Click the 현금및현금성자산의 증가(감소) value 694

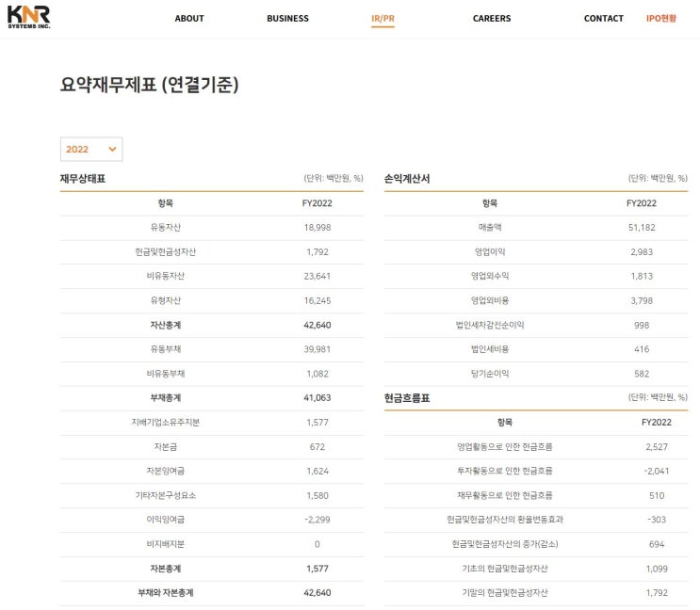pos(657,544)
